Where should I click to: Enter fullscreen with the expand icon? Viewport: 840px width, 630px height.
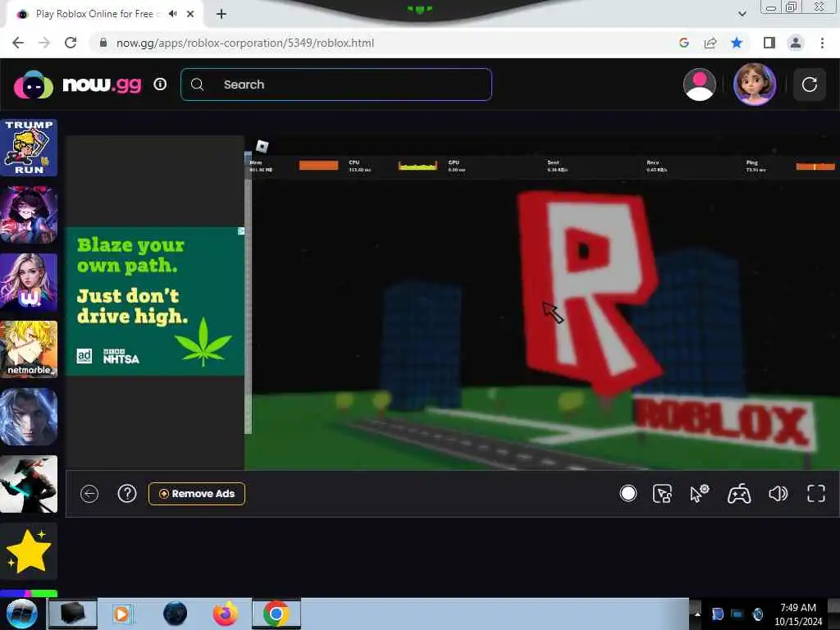pos(816,493)
